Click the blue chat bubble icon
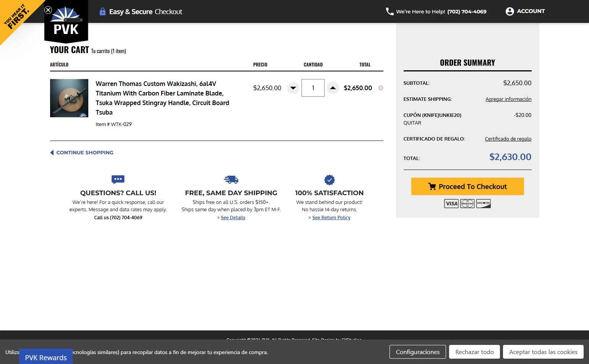The height and width of the screenshot is (364, 589). [x=118, y=179]
